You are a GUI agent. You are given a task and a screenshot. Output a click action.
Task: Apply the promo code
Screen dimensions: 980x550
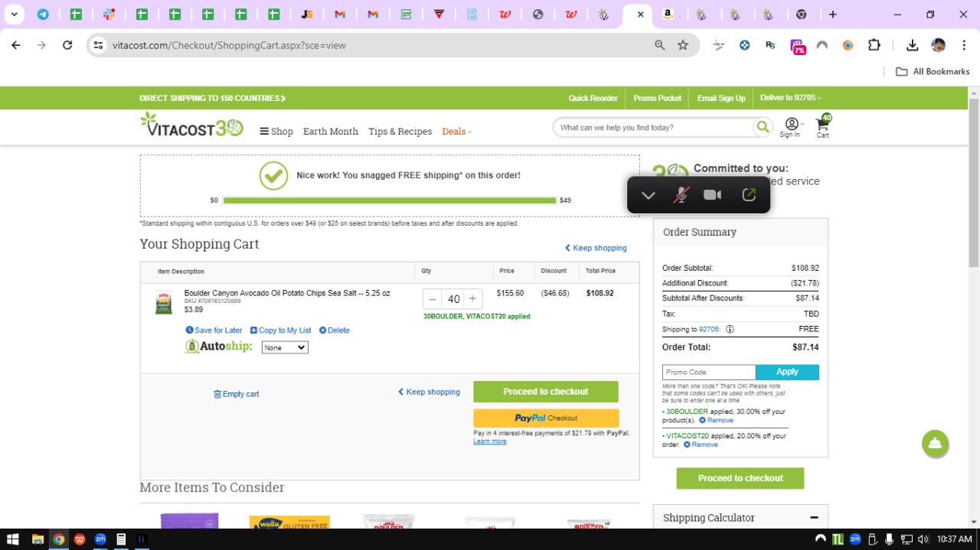point(787,372)
